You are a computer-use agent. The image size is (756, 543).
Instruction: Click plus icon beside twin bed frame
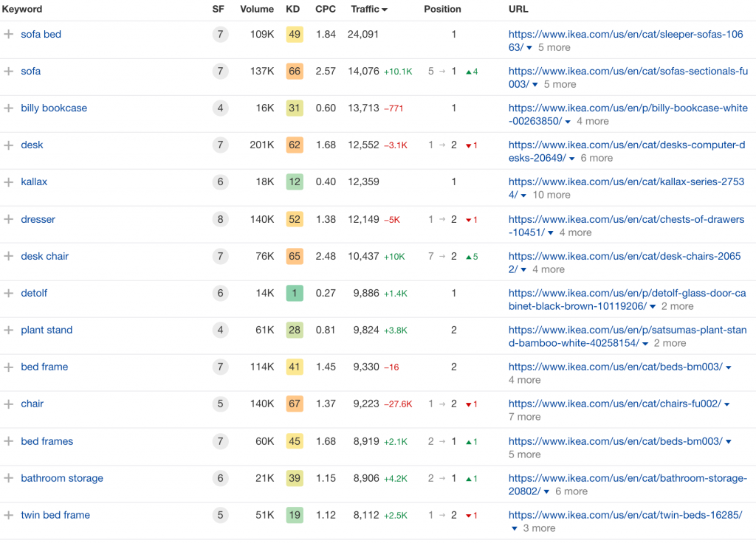click(9, 515)
